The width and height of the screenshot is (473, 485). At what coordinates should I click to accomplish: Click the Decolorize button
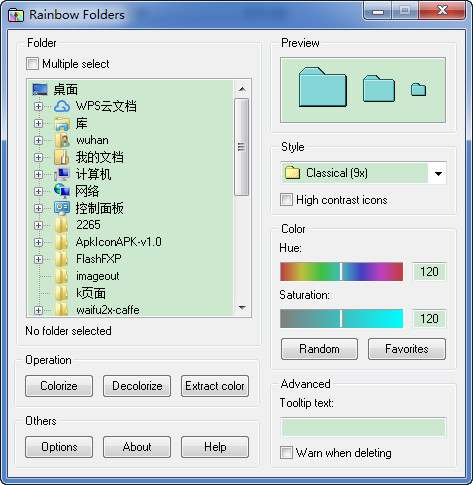137,386
